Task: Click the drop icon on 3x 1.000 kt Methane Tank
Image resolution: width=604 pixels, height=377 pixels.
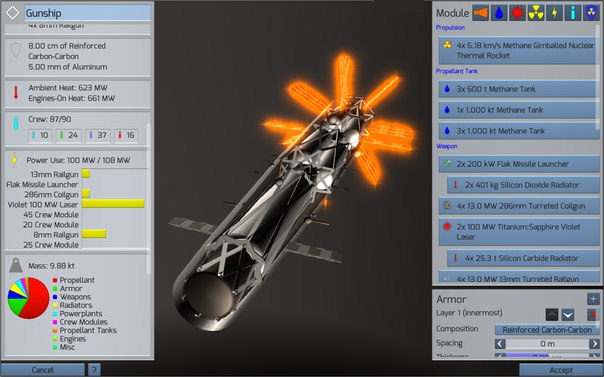Action: (x=447, y=131)
